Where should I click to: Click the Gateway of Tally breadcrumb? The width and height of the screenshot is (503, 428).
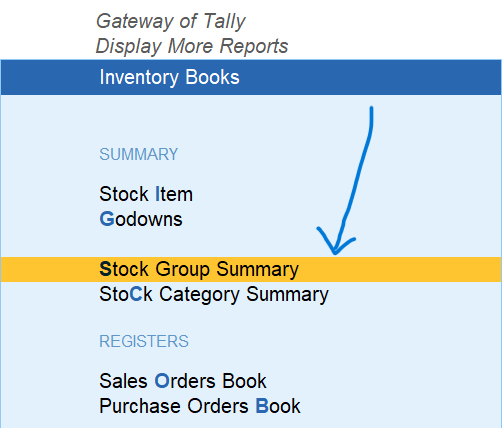coord(171,21)
